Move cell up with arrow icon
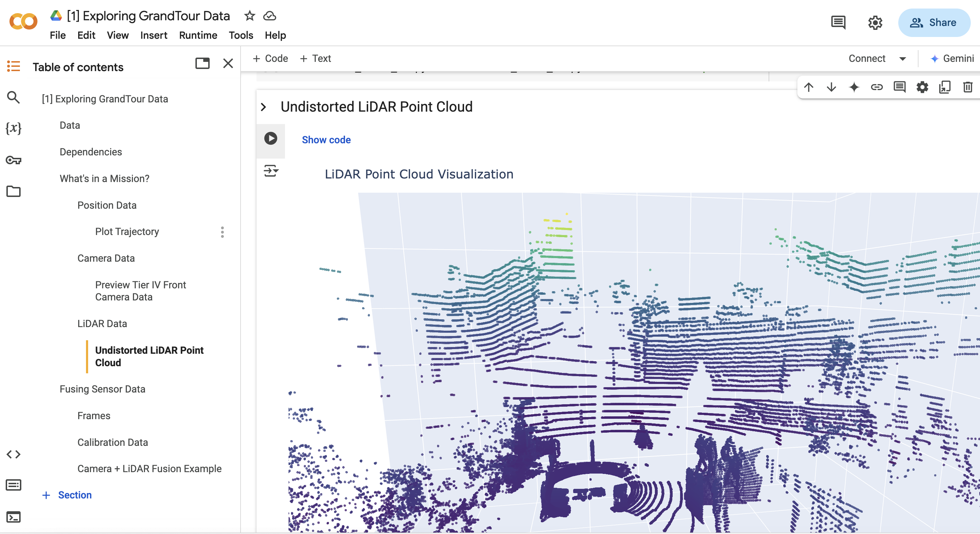This screenshot has height=534, width=980. 808,87
